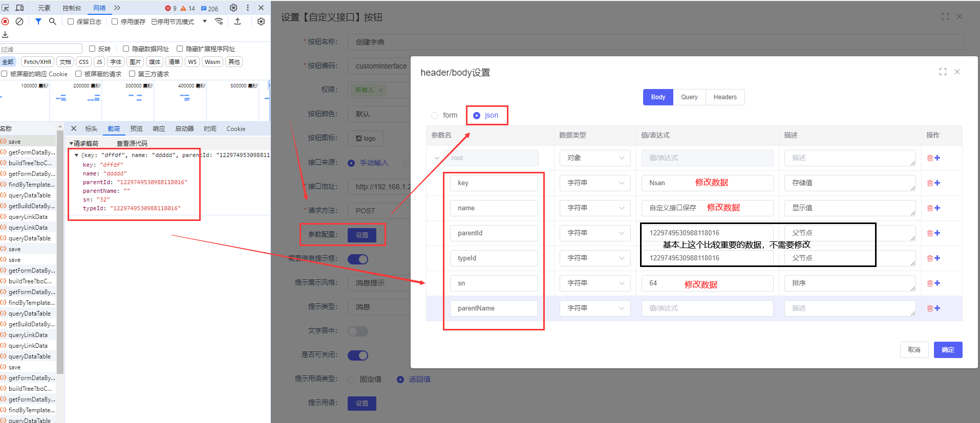The image size is (980, 423).
Task: Collapse the root row chevron
Action: (437, 158)
